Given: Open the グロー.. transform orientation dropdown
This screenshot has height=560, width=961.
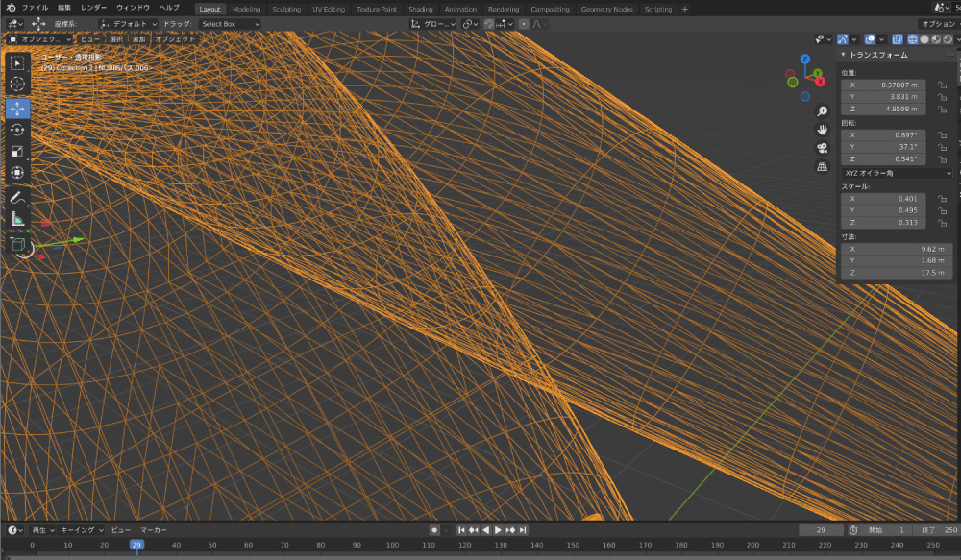Looking at the screenshot, I should (x=432, y=24).
